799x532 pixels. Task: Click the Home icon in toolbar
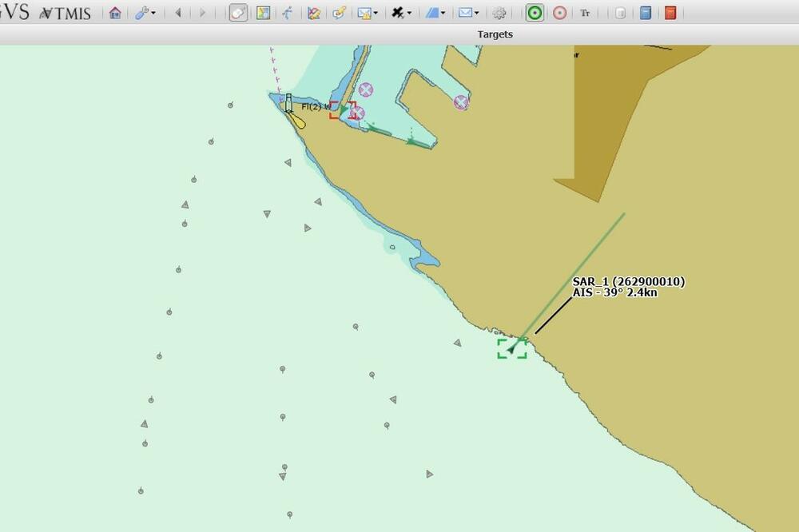[x=115, y=13]
